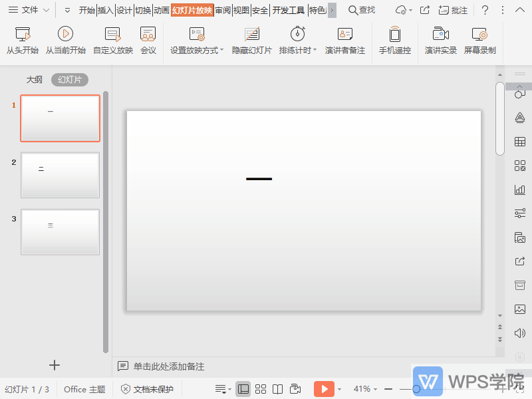Switch to 大纲 outline view

(34, 79)
